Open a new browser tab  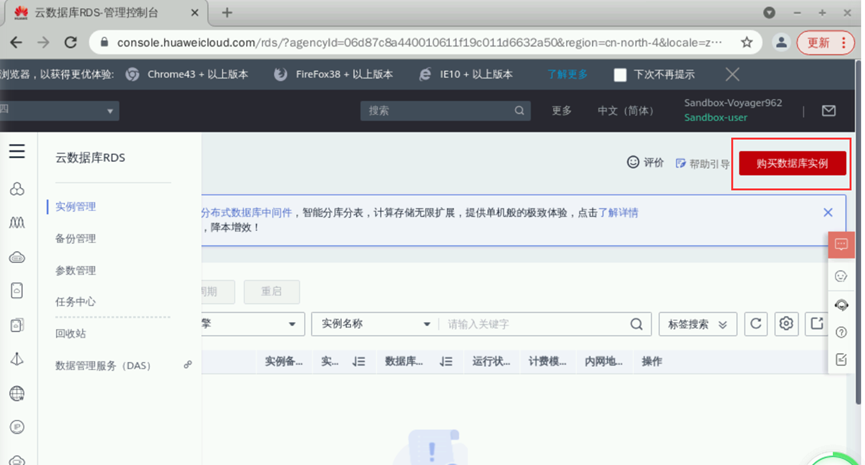[x=227, y=13]
